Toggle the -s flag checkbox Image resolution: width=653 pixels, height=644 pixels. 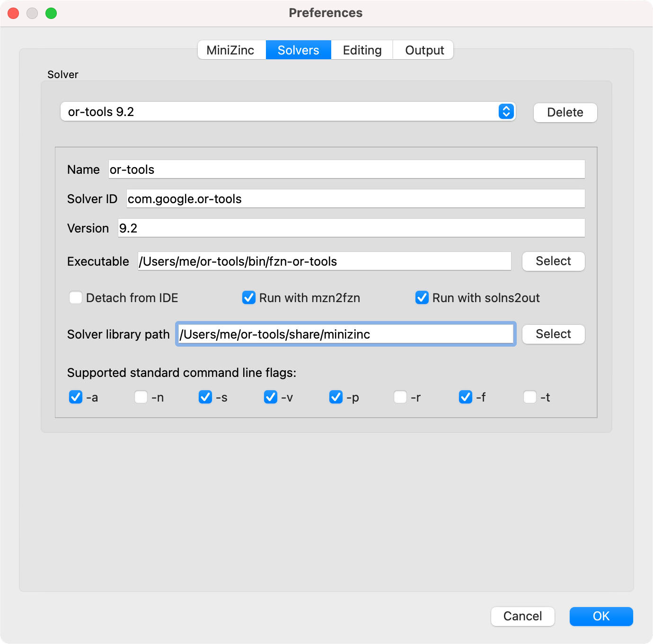pyautogui.click(x=205, y=397)
